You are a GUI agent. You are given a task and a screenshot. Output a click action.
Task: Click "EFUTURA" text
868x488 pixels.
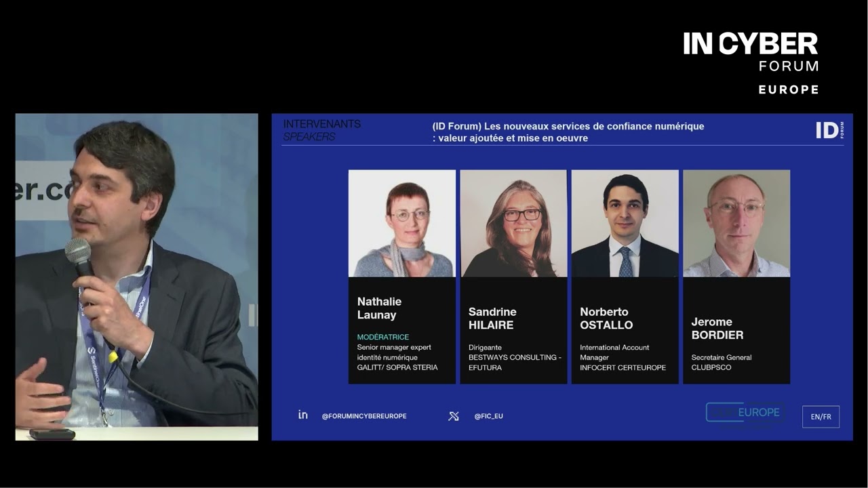(485, 367)
